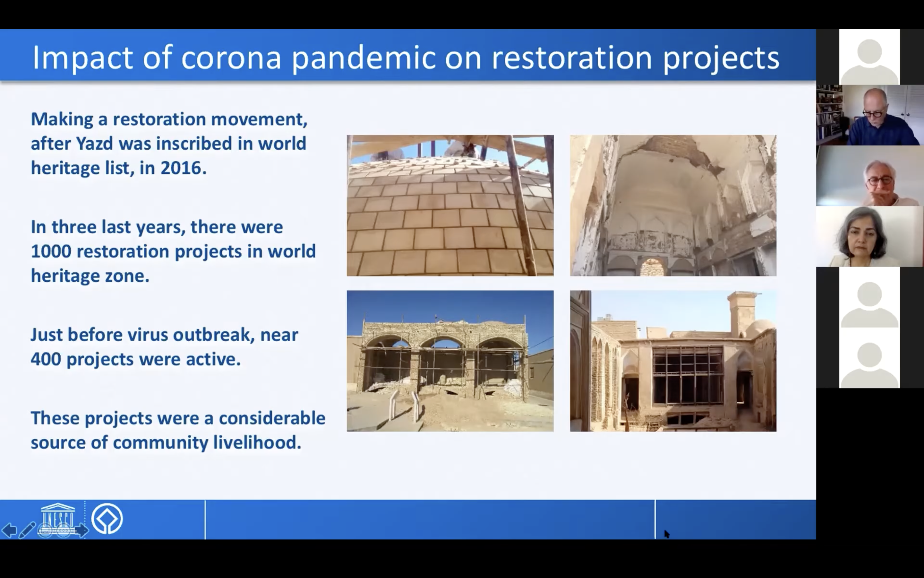
Task: Click paragraph 'These projects were a considerable'
Action: pyautogui.click(x=178, y=430)
